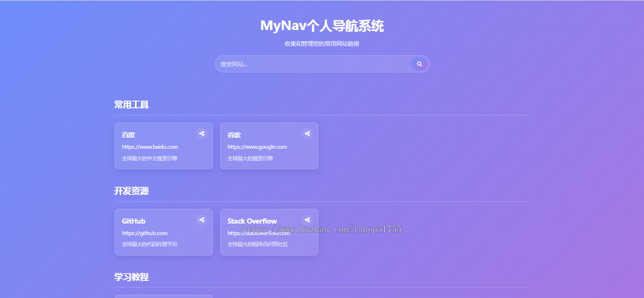Click the MyNav个人导航系统 page title
Image resolution: width=644 pixels, height=298 pixels.
(x=322, y=26)
